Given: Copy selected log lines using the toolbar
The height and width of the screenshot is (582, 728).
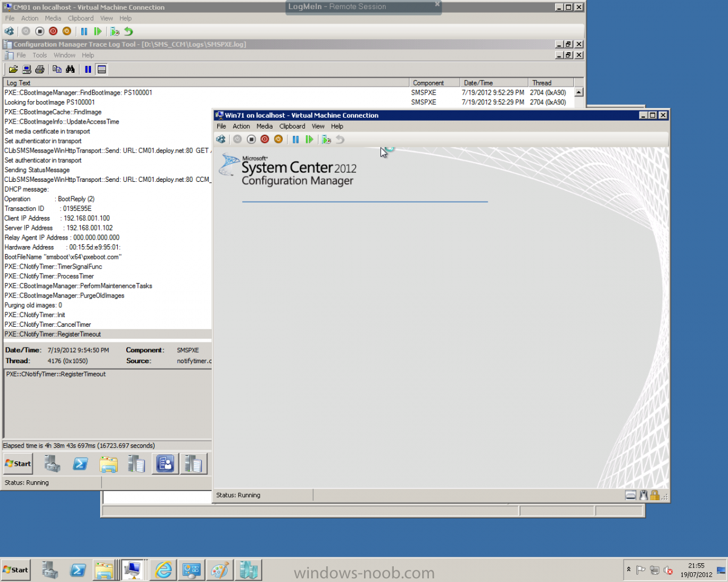Looking at the screenshot, I should click(x=57, y=69).
